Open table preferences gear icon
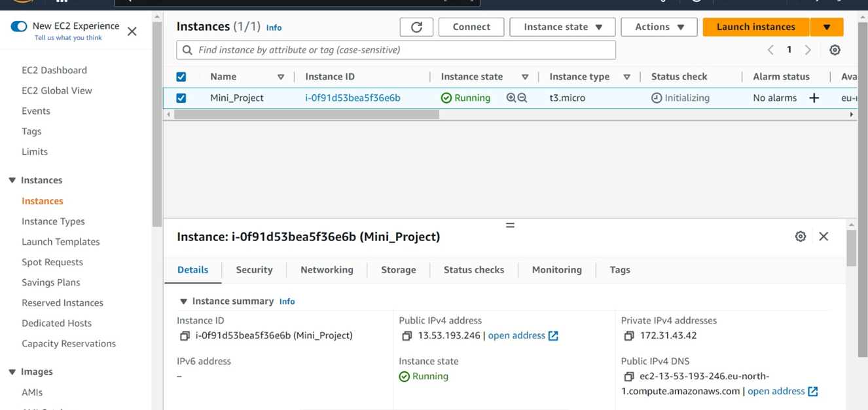 point(835,50)
